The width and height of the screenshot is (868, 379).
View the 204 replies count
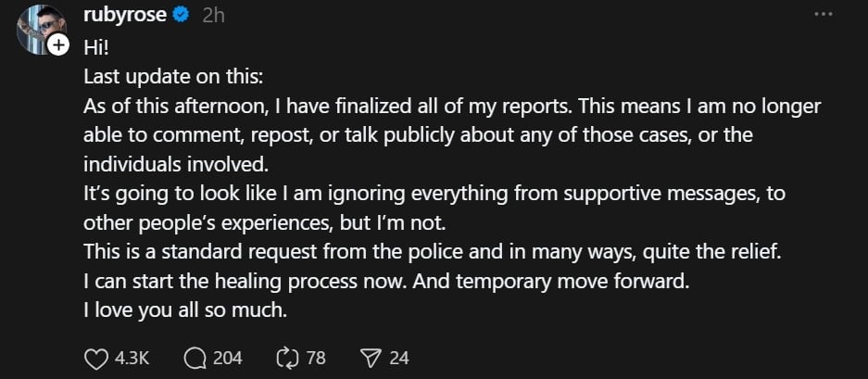[227, 358]
